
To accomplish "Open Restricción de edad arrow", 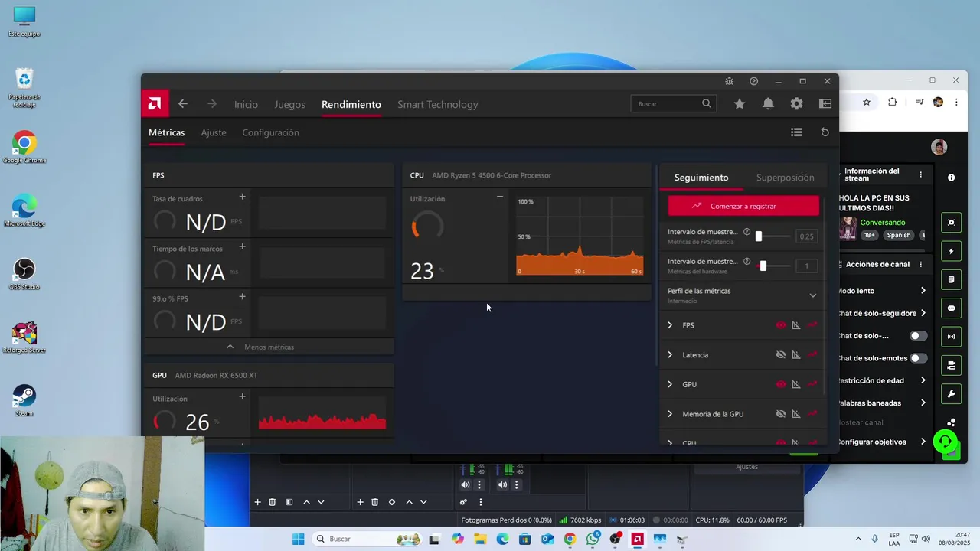I will click(x=923, y=380).
